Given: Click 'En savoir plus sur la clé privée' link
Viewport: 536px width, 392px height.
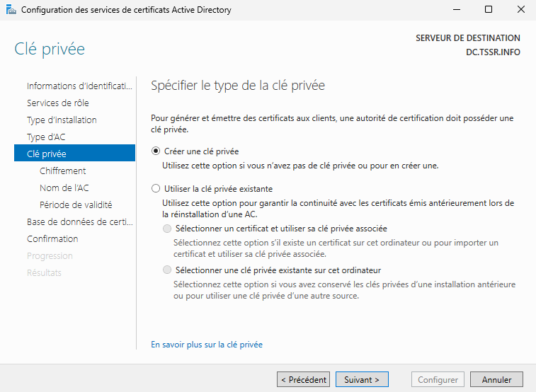Looking at the screenshot, I should click(207, 345).
